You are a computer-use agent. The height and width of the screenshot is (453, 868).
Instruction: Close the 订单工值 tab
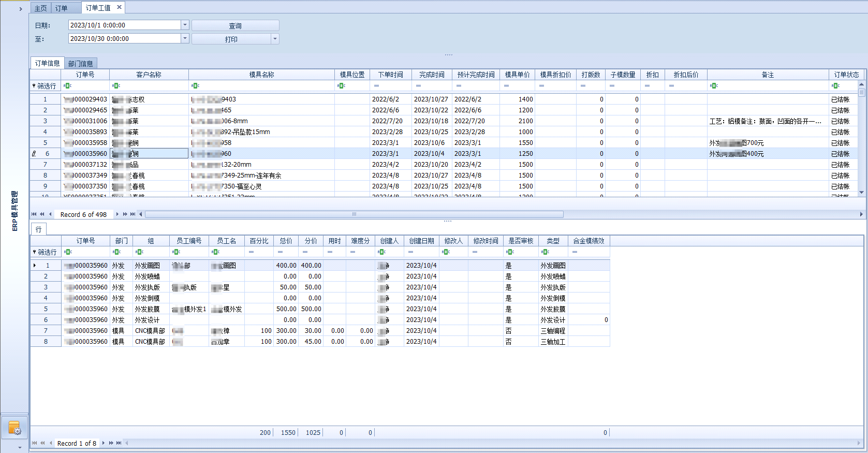(119, 7)
